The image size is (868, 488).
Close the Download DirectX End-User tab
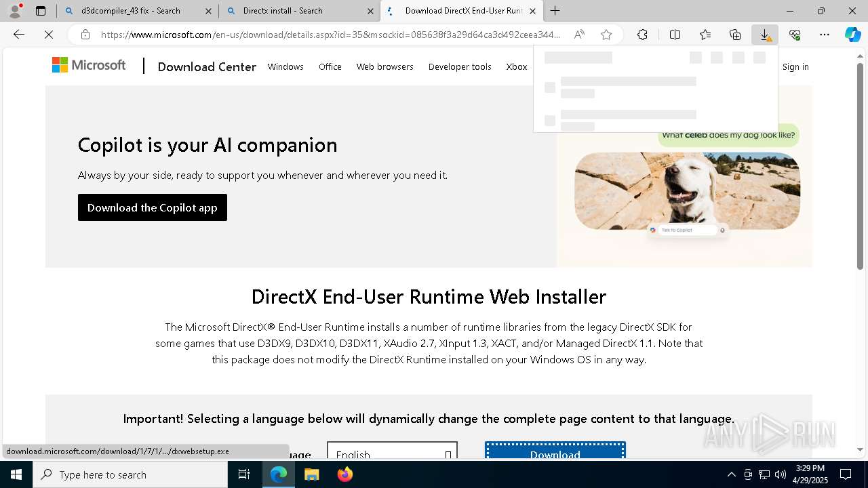coord(532,11)
